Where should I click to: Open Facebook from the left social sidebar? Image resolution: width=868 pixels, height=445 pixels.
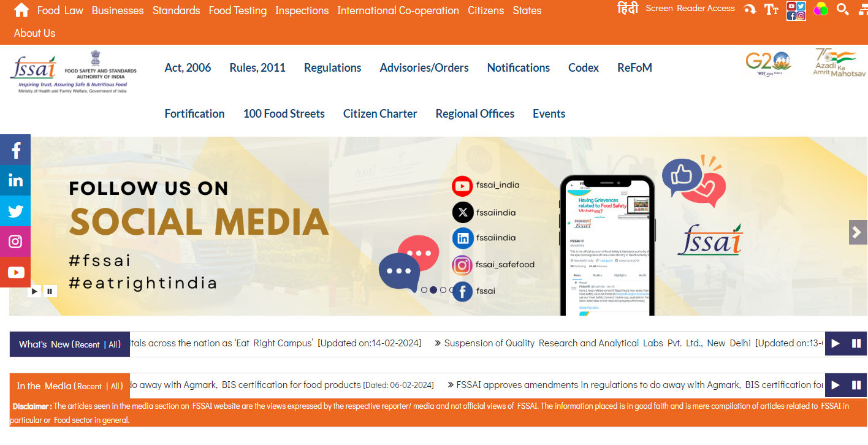tap(15, 150)
